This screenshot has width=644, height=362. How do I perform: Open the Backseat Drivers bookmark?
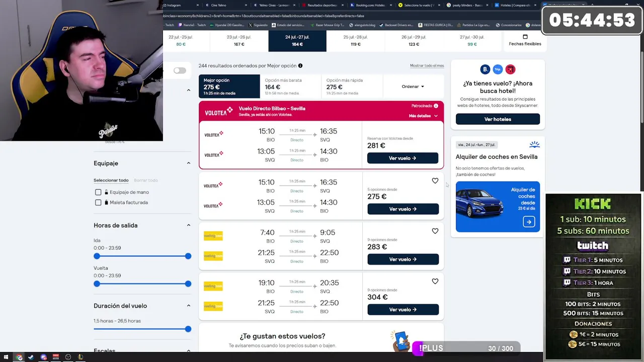395,25
